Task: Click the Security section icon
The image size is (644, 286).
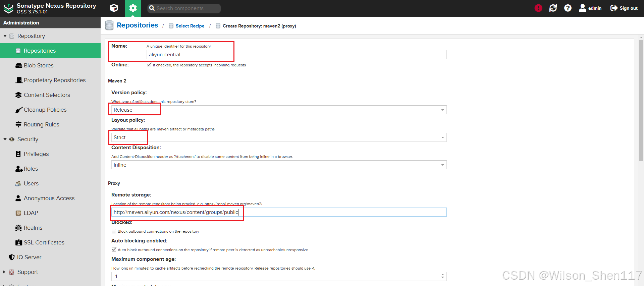Action: (x=12, y=139)
